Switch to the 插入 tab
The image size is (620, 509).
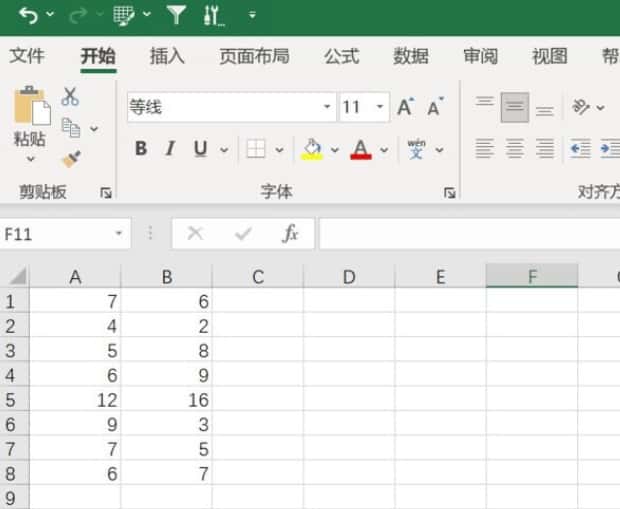(x=167, y=56)
